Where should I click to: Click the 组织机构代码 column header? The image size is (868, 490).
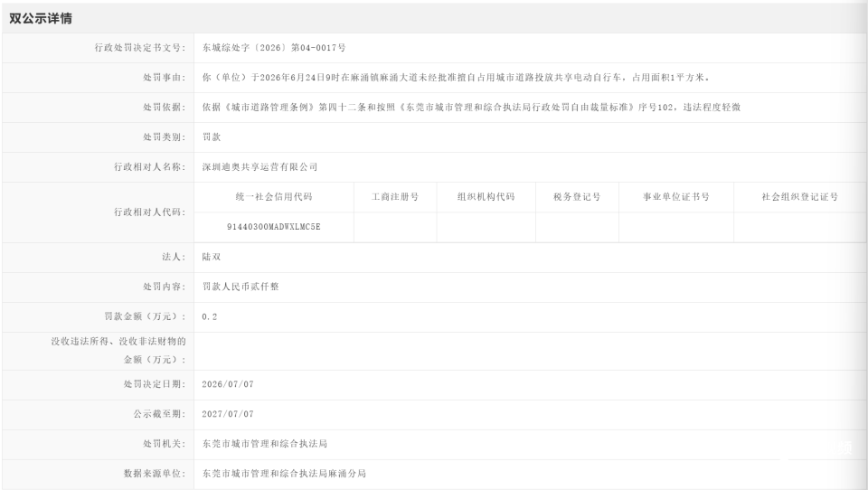[x=486, y=197]
